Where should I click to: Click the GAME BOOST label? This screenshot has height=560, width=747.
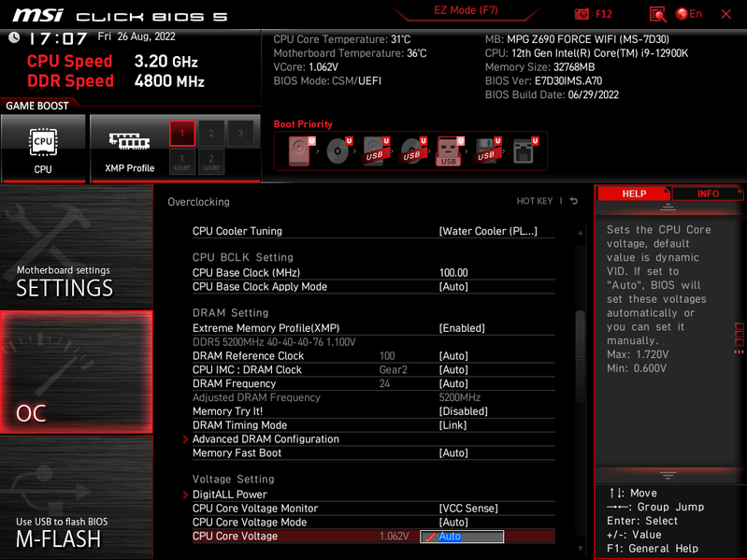tap(37, 106)
